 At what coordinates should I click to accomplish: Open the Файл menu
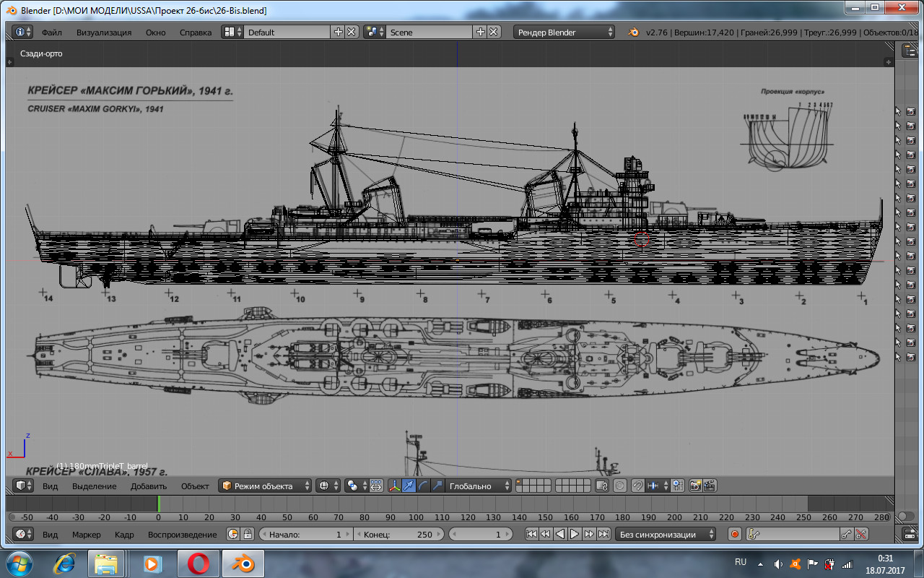coord(52,33)
